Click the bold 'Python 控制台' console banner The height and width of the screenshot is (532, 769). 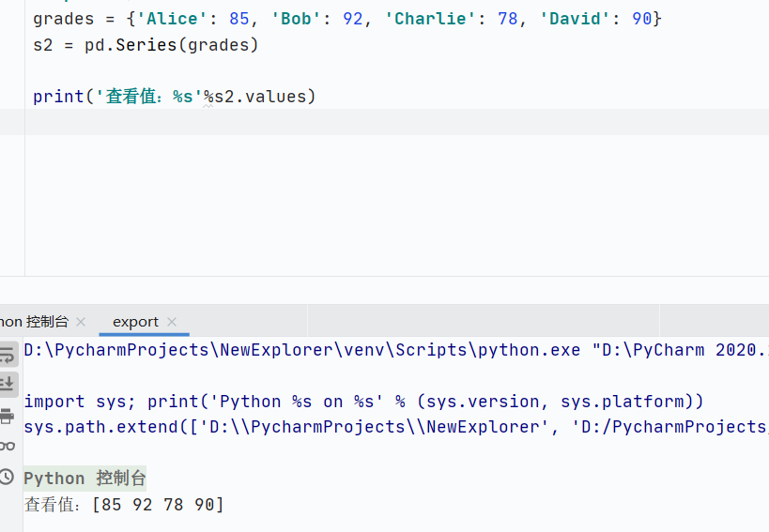tap(85, 479)
